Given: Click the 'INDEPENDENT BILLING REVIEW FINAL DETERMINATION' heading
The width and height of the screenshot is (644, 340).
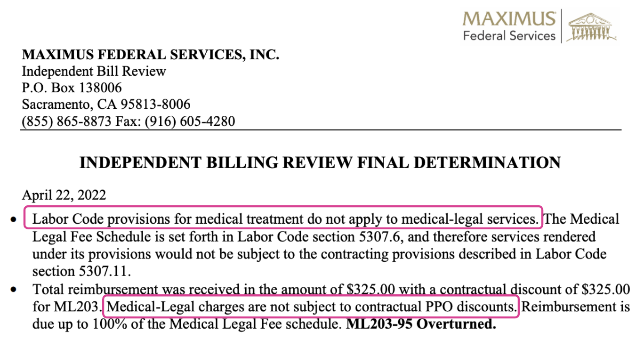Looking at the screenshot, I should tap(320, 163).
